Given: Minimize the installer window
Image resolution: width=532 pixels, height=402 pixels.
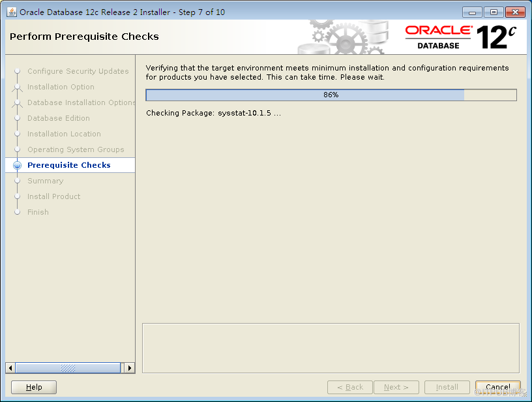Looking at the screenshot, I should (472, 12).
